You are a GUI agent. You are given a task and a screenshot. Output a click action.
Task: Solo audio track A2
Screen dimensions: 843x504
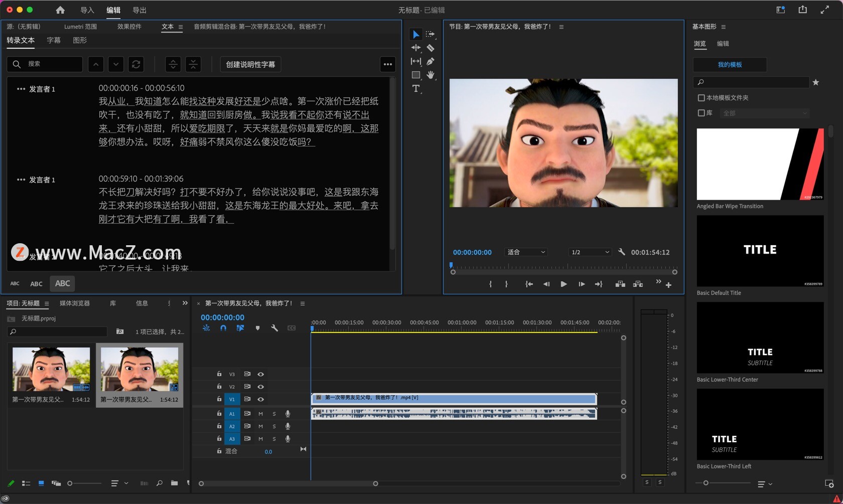(274, 426)
